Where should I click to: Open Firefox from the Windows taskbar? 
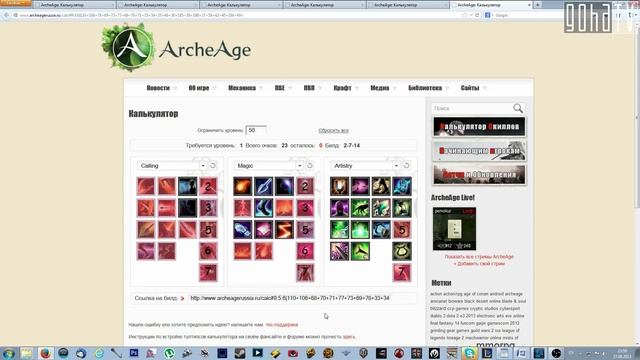[x=46, y=353]
